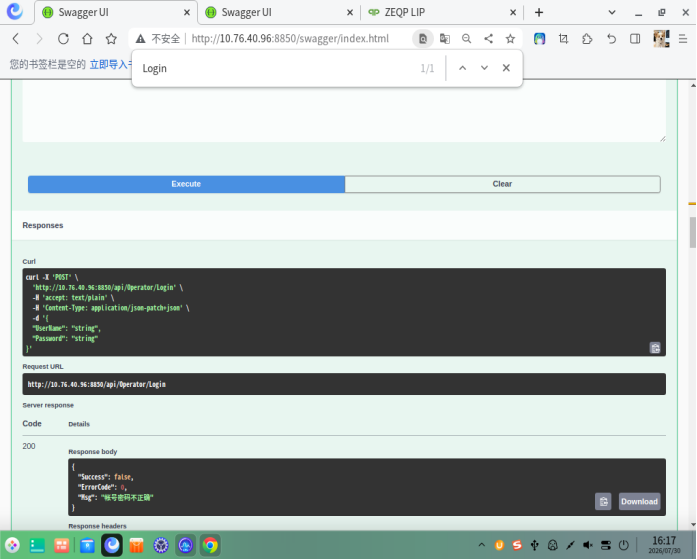This screenshot has width=697, height=560.
Task: Click the 200 response code
Action: pos(29,446)
